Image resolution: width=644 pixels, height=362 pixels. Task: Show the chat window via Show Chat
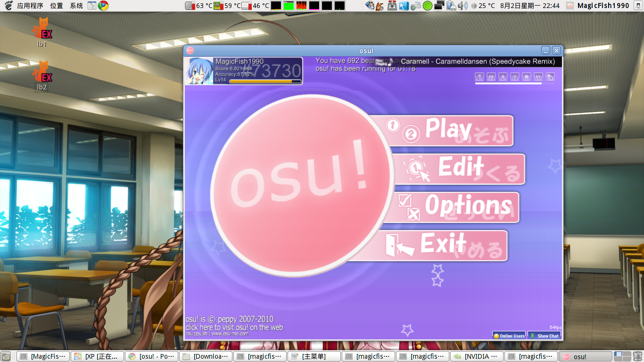tap(544, 336)
